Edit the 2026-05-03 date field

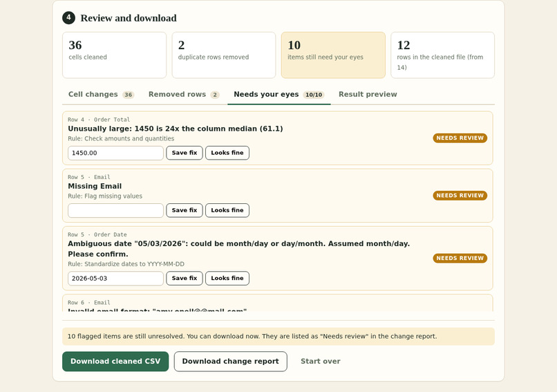(x=116, y=279)
